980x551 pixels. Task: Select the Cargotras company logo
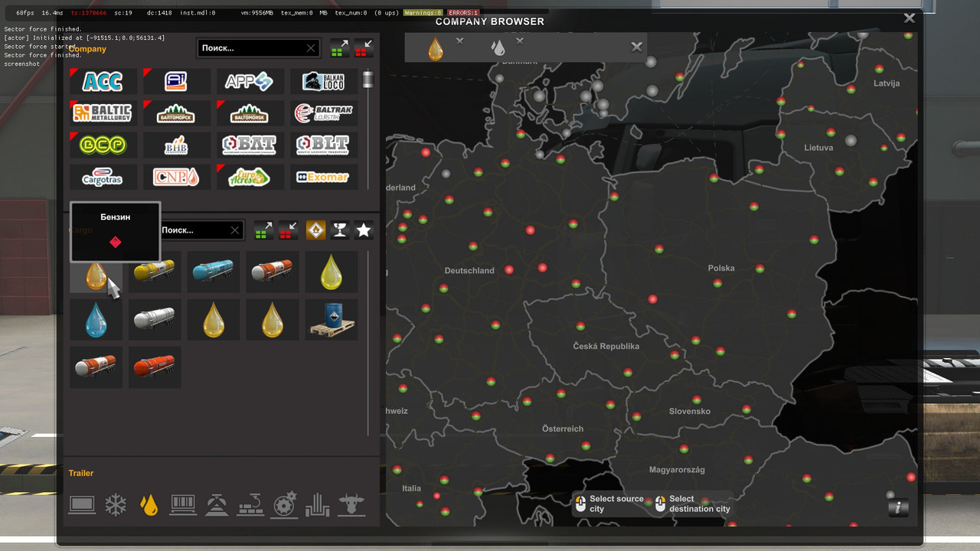[x=103, y=177]
